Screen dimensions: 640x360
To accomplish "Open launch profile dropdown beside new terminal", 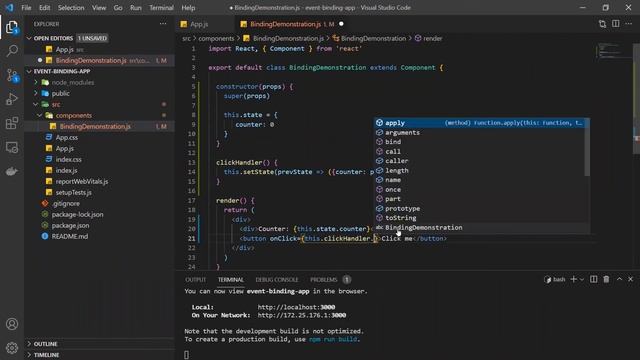I will tap(582, 279).
